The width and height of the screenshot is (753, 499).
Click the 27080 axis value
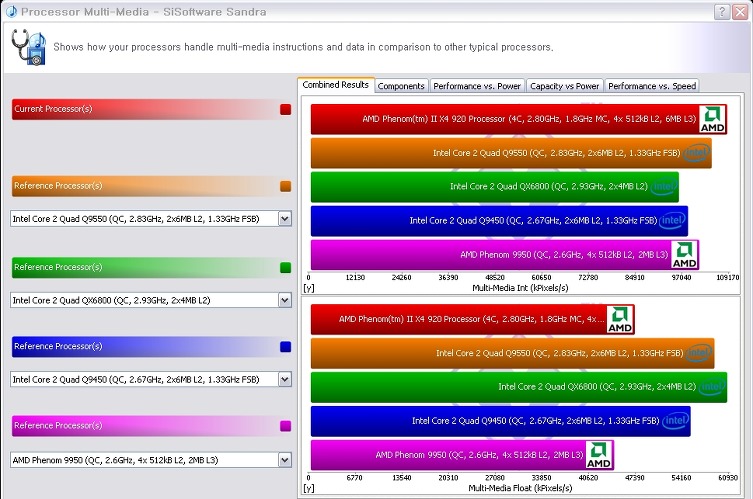pos(495,478)
